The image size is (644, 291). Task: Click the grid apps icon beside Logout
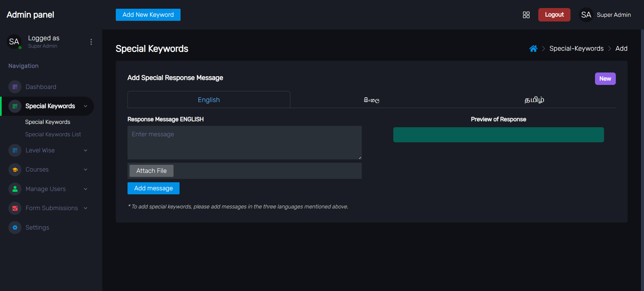pyautogui.click(x=526, y=15)
